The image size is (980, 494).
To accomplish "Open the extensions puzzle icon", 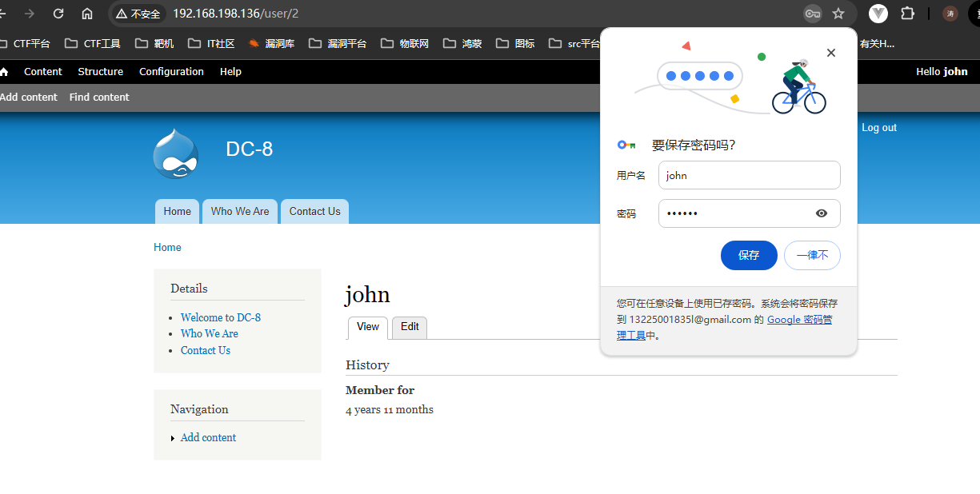I will pyautogui.click(x=907, y=14).
